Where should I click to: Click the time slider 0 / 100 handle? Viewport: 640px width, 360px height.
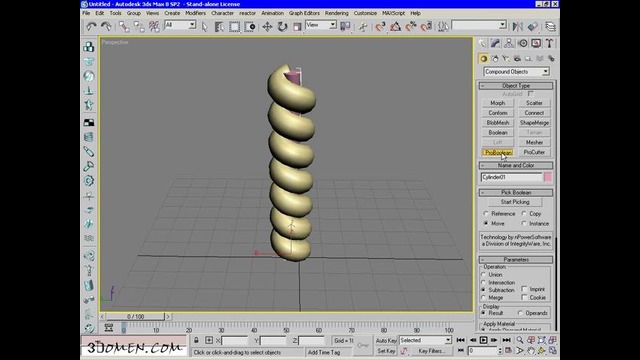pos(135,317)
